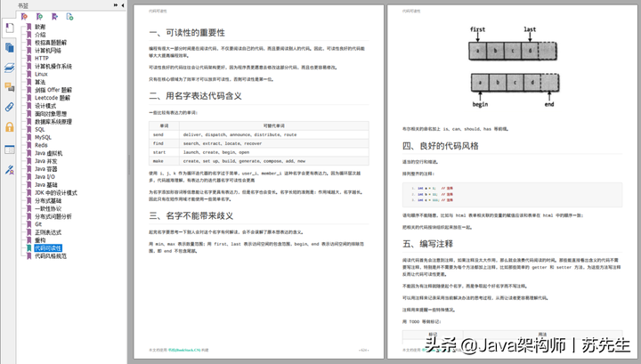Go to the SQL bookmark

[40, 130]
